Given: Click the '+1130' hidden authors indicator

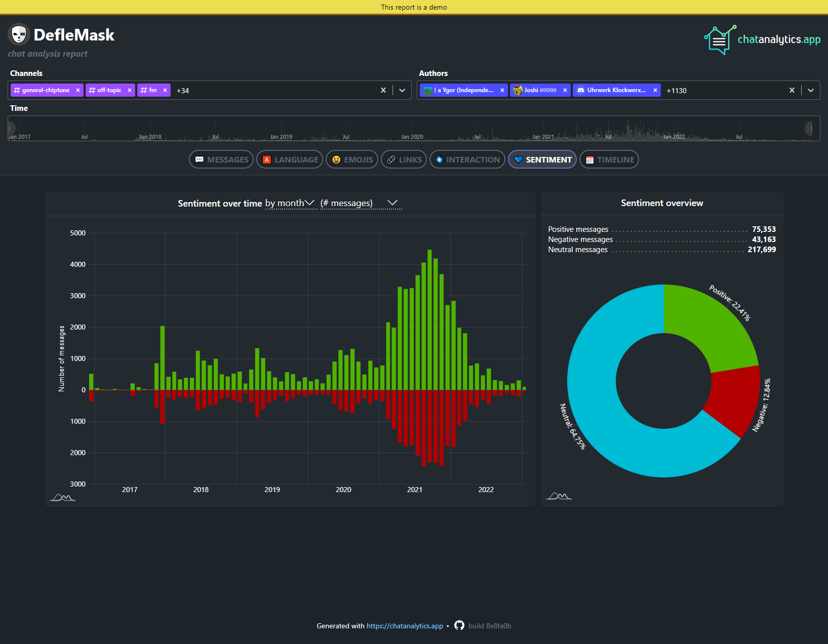Looking at the screenshot, I should click(677, 91).
